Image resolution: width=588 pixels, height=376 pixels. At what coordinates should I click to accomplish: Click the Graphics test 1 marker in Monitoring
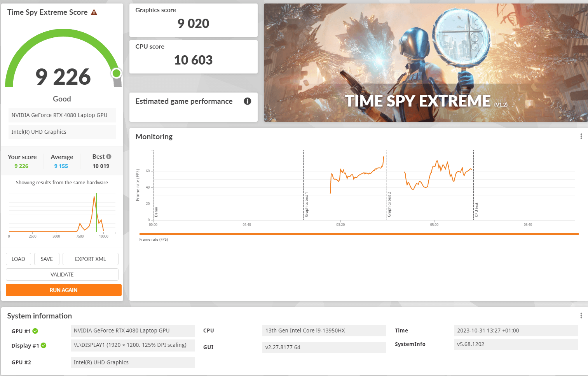(306, 205)
